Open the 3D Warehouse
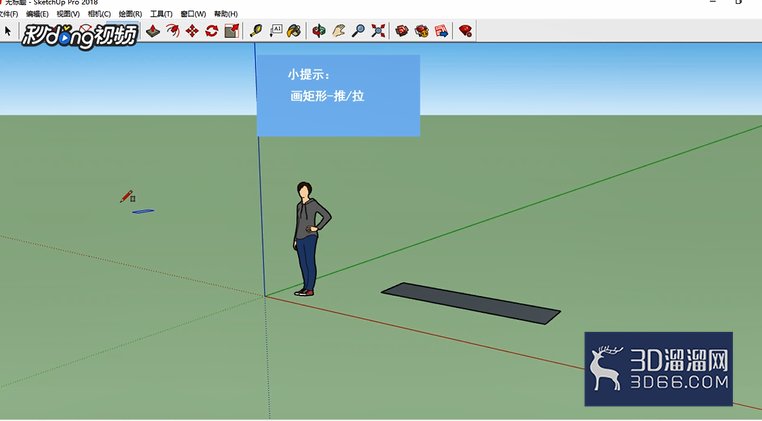The height and width of the screenshot is (421, 762). pos(402,31)
